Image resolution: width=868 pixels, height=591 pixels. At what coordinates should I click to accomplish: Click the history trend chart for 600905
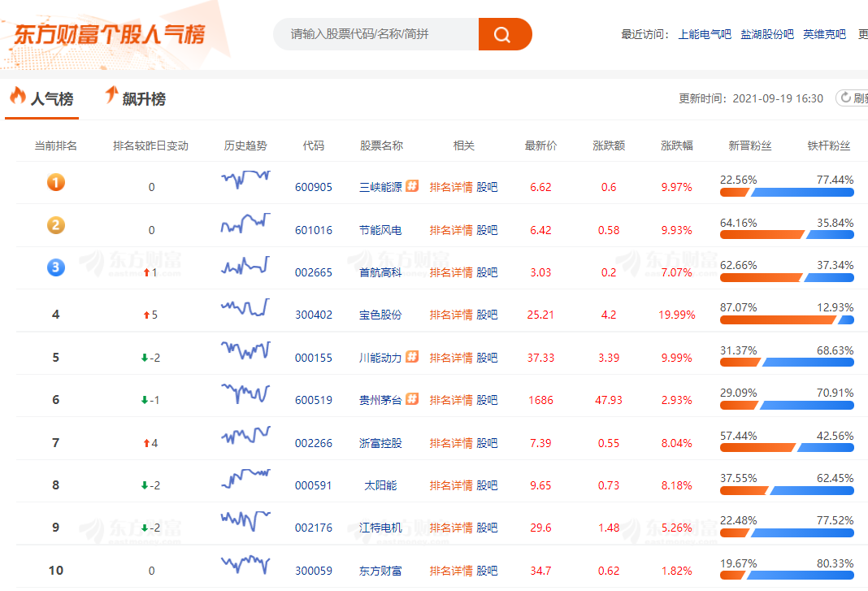(x=245, y=179)
